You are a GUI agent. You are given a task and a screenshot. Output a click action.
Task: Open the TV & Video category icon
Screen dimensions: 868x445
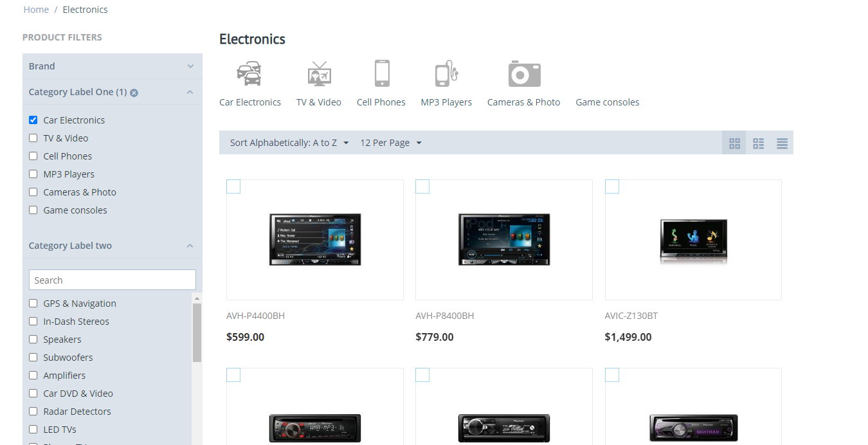coord(318,73)
